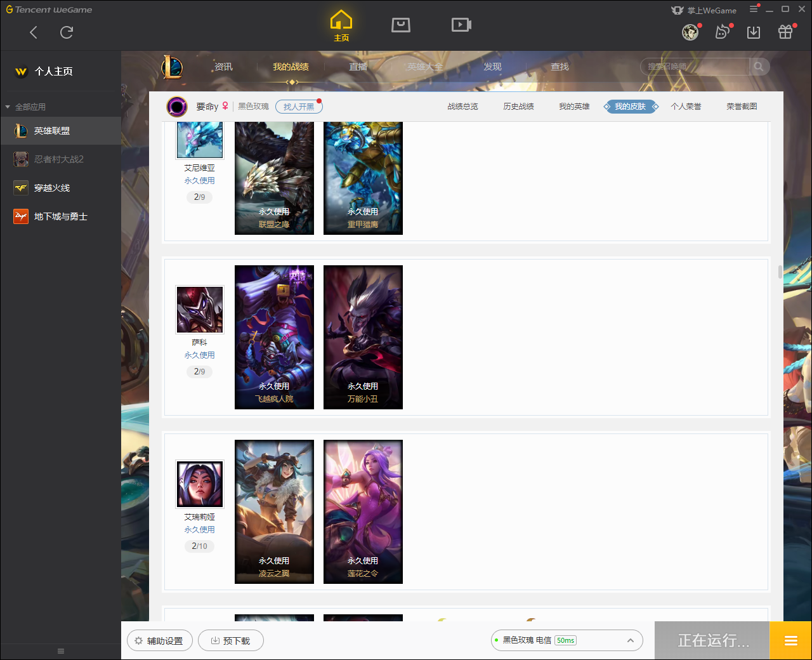This screenshot has width=812, height=660.
Task: Click the 重甲猎鹰 skin thumbnail
Action: tap(363, 178)
